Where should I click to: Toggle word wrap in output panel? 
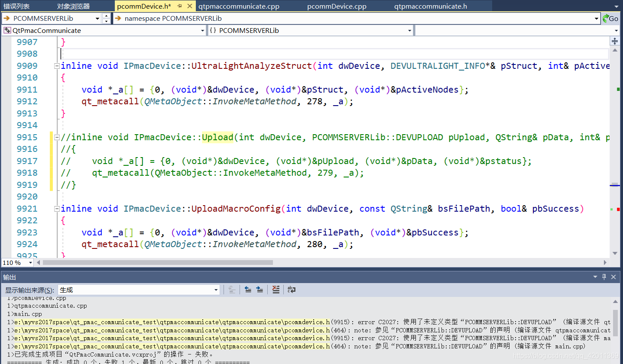(x=292, y=290)
